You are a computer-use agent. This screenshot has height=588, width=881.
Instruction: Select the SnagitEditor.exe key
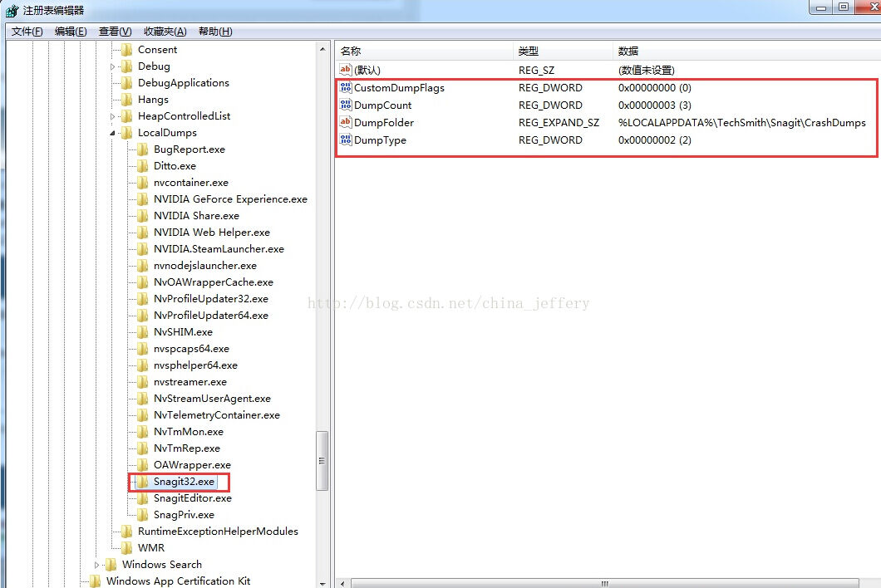(x=192, y=498)
